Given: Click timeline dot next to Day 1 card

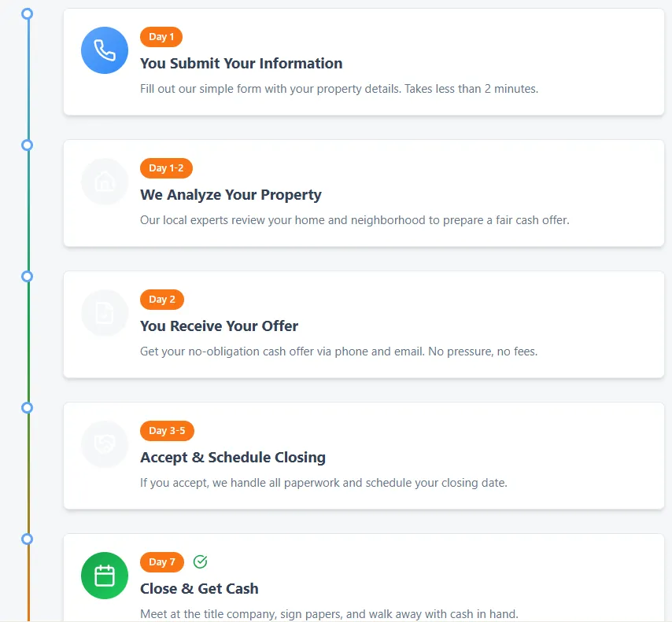Looking at the screenshot, I should coord(27,13).
